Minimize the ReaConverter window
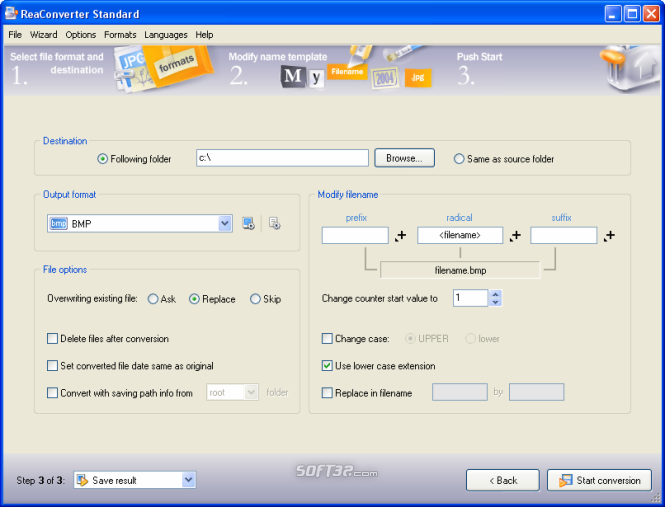The width and height of the screenshot is (665, 507). click(x=613, y=14)
